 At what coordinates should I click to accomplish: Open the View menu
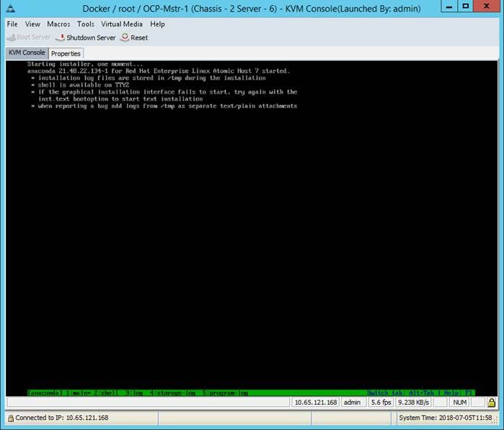click(x=32, y=24)
